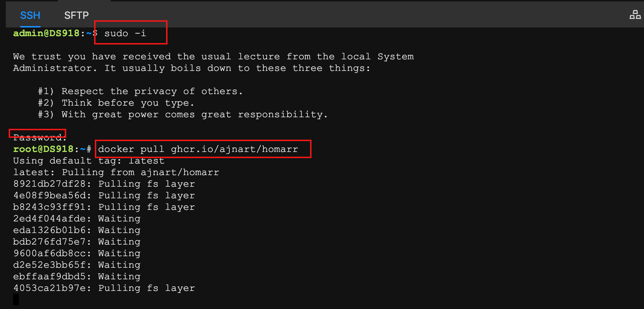Click the '#2) Think before you type' line
This screenshot has height=309, width=644.
(x=116, y=103)
